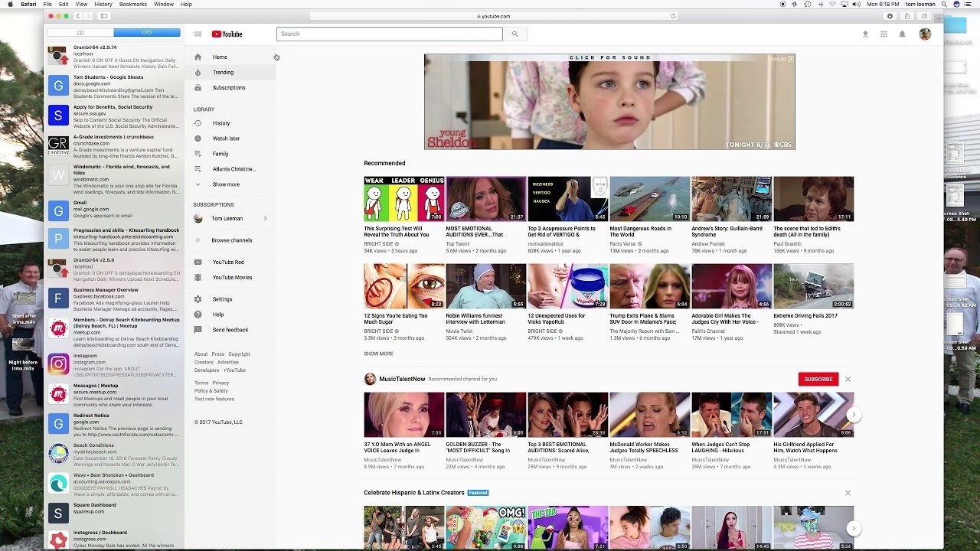Open the Safari History menu

tap(103, 4)
